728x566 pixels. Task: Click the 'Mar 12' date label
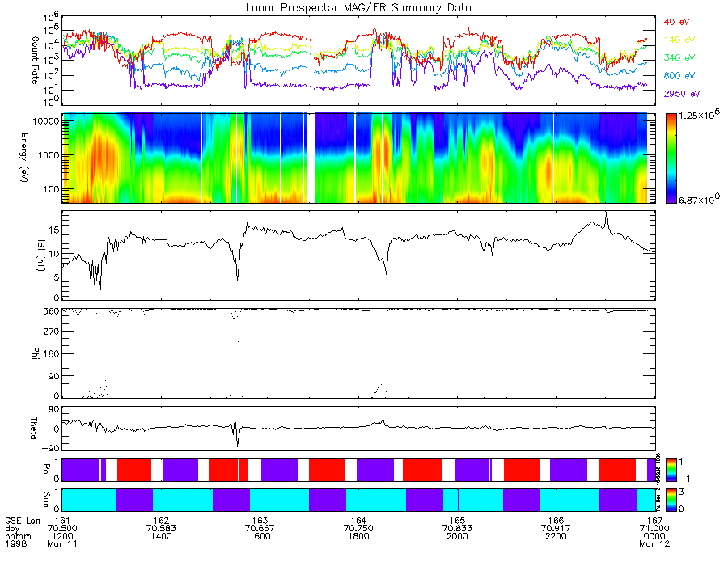654,543
